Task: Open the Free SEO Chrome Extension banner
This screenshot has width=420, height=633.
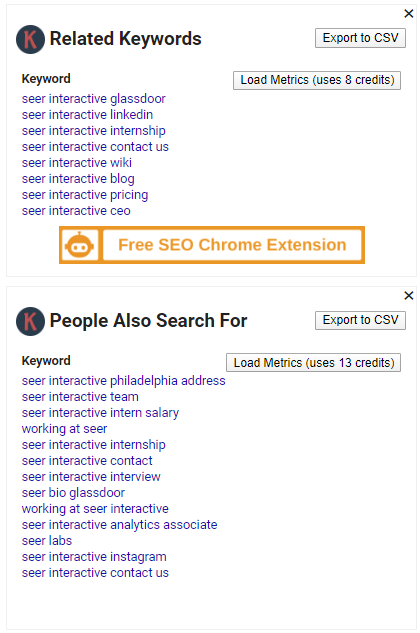Action: click(232, 245)
